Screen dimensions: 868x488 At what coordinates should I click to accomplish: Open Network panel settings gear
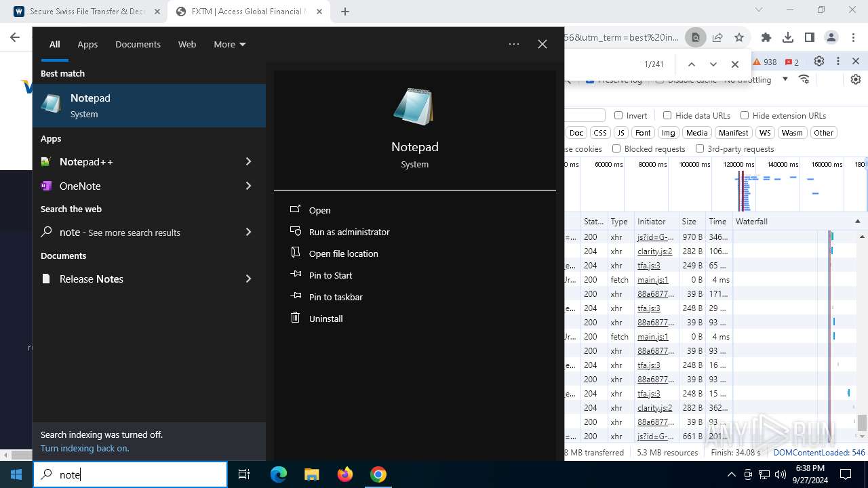tap(856, 79)
